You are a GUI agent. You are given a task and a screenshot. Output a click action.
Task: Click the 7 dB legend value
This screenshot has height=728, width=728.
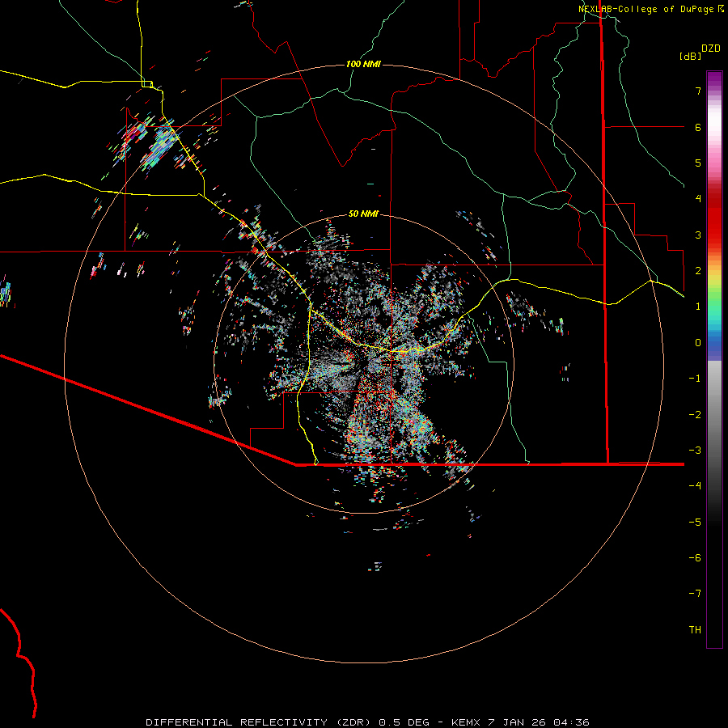pos(698,91)
